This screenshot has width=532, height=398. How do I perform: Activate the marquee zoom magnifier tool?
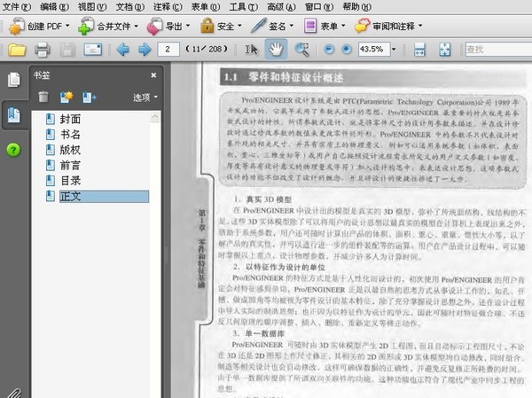(301, 50)
